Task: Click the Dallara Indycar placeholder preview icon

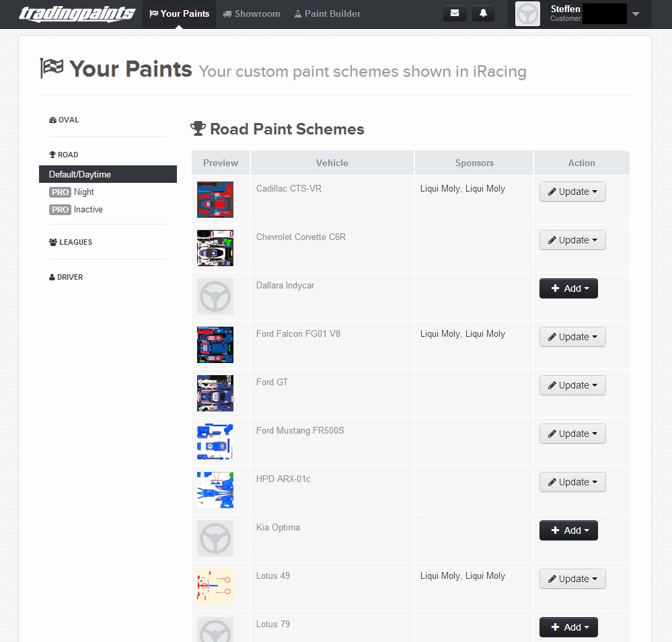Action: click(x=215, y=296)
